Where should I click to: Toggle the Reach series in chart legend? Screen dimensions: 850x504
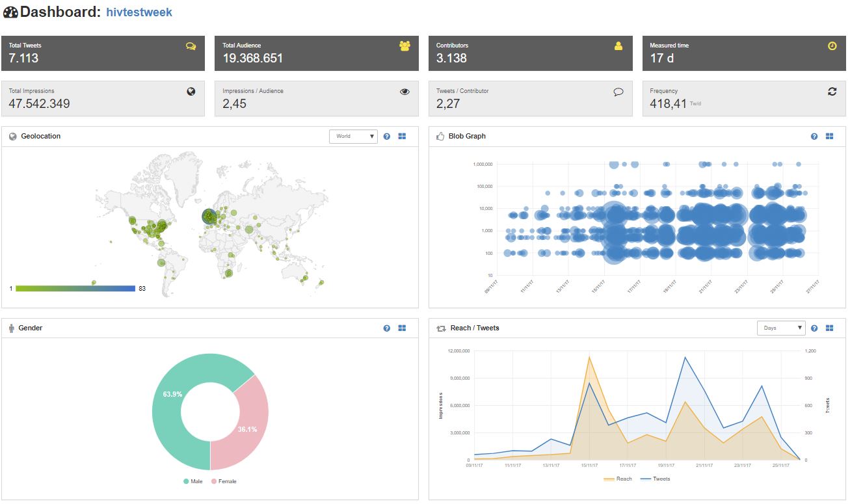(618, 479)
